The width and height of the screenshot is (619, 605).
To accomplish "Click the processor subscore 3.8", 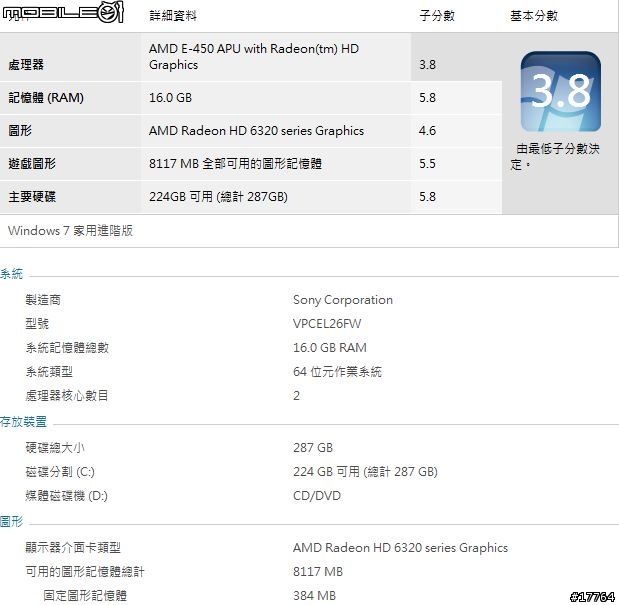I will point(428,64).
